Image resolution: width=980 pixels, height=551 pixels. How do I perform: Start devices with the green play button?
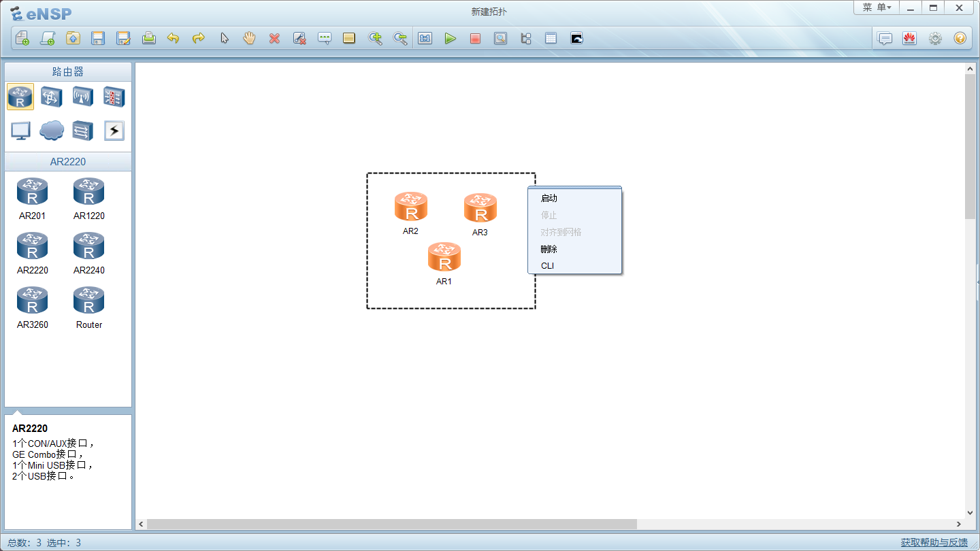click(450, 38)
